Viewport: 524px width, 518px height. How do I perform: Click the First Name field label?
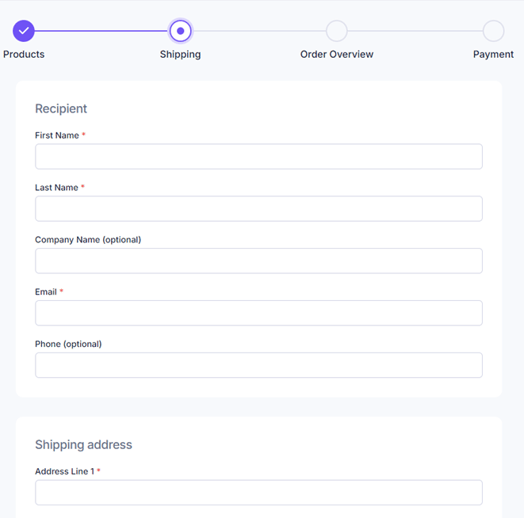pyautogui.click(x=57, y=135)
